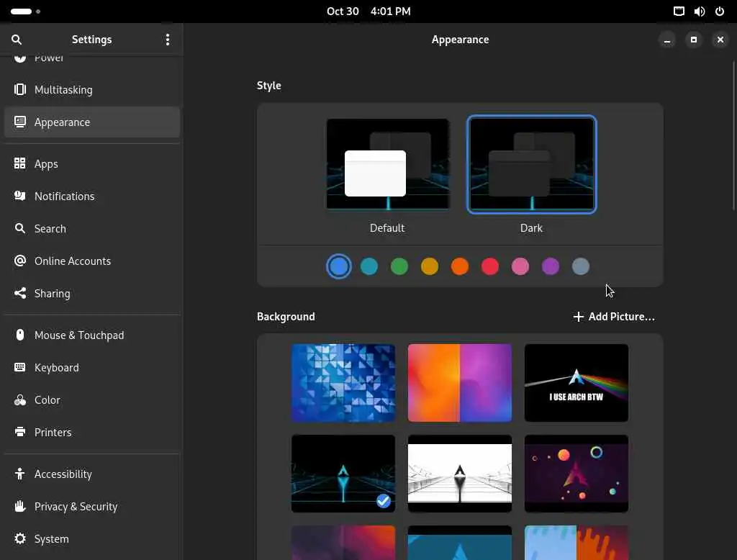Screen dimensions: 737x560
Task: Choose the blue accent color
Action: (x=338, y=266)
